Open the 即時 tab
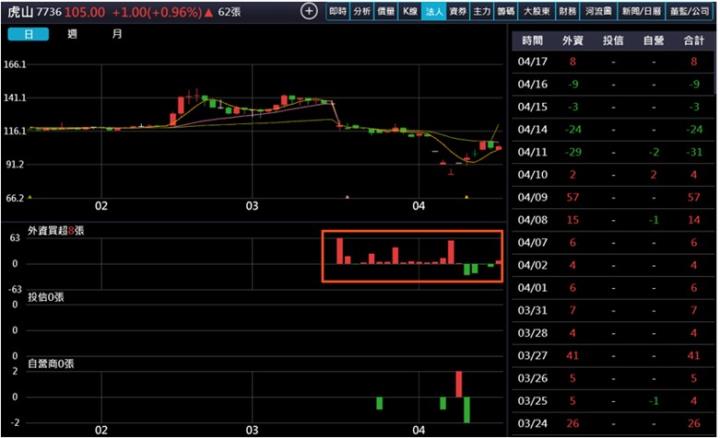 click(x=338, y=11)
